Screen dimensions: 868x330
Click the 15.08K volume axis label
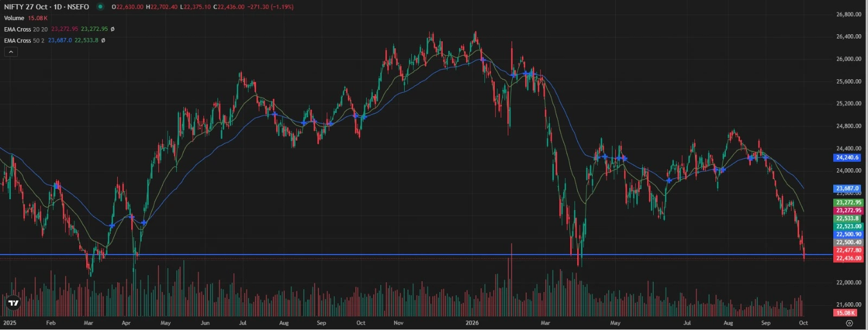point(845,313)
